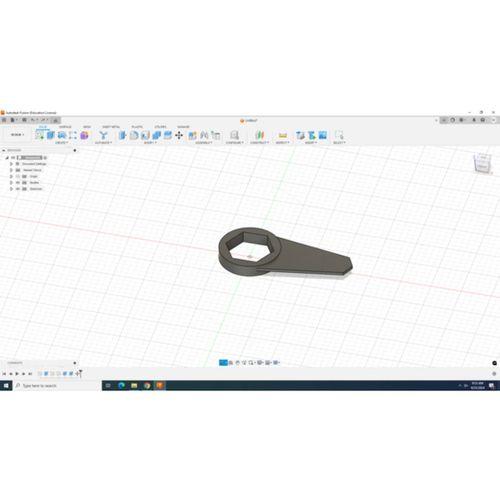Collapse the top-level component tree node
The height and width of the screenshot is (500, 500).
(7, 158)
